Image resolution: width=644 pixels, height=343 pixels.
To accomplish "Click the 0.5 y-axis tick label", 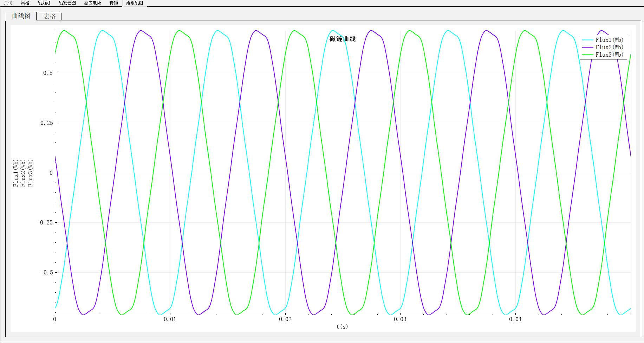I will (48, 73).
